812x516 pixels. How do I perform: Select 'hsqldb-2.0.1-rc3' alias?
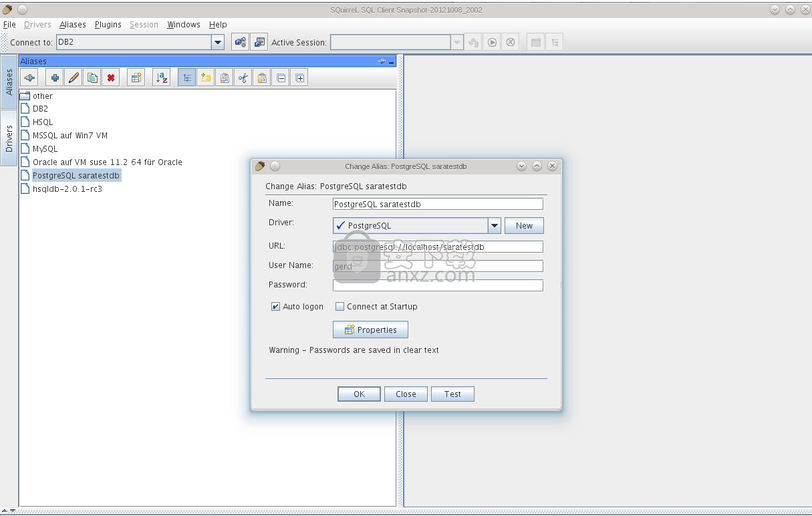click(61, 188)
